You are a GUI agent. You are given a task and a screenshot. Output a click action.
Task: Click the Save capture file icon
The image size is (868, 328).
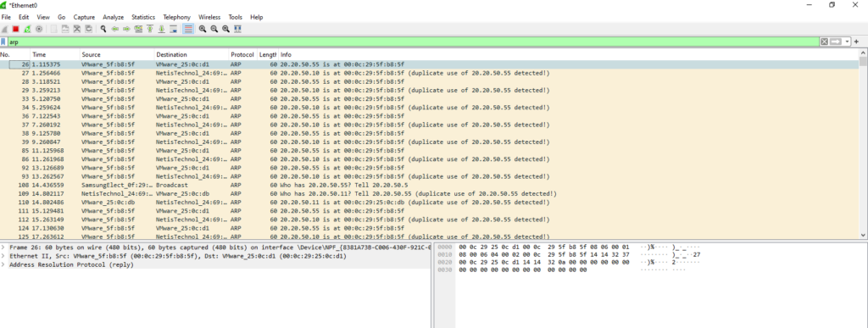tap(65, 29)
